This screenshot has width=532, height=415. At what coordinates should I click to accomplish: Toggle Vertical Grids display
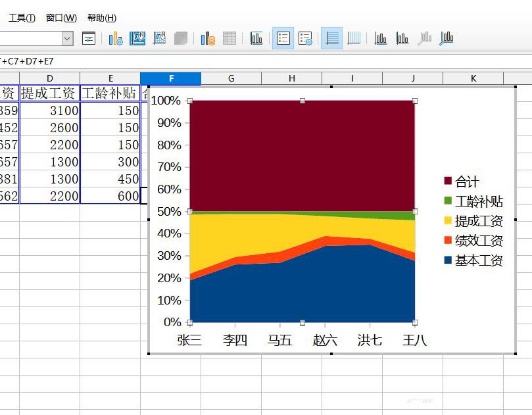pyautogui.click(x=354, y=38)
